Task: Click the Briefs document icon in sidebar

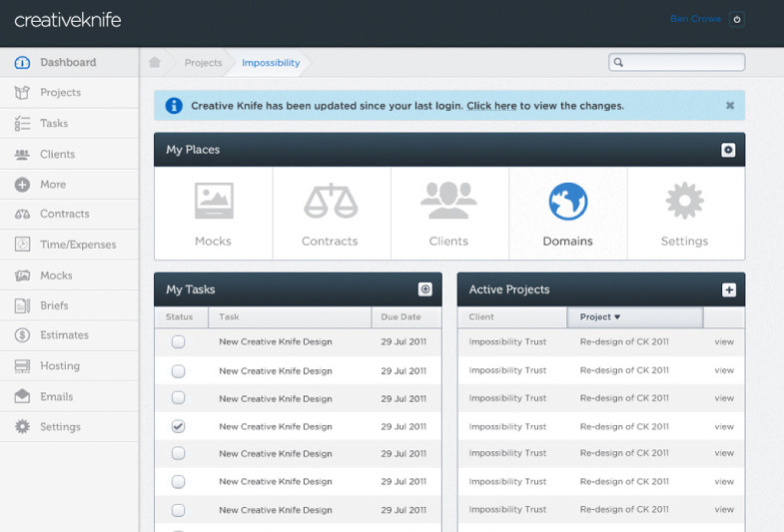Action: [x=22, y=305]
